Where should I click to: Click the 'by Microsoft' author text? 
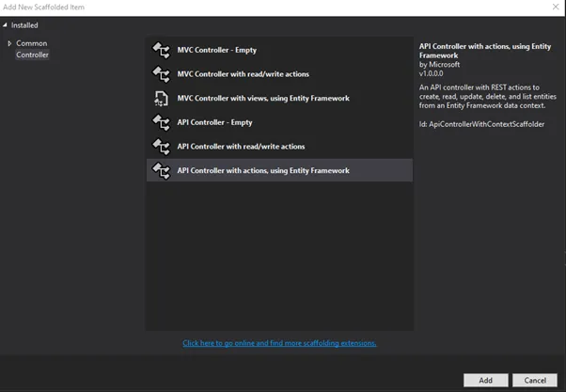[x=439, y=65]
